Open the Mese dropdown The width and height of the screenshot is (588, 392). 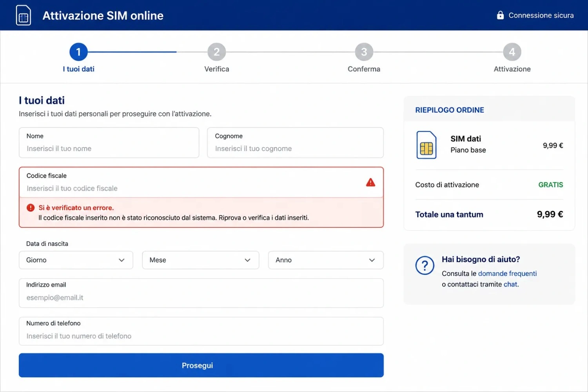pyautogui.click(x=201, y=260)
